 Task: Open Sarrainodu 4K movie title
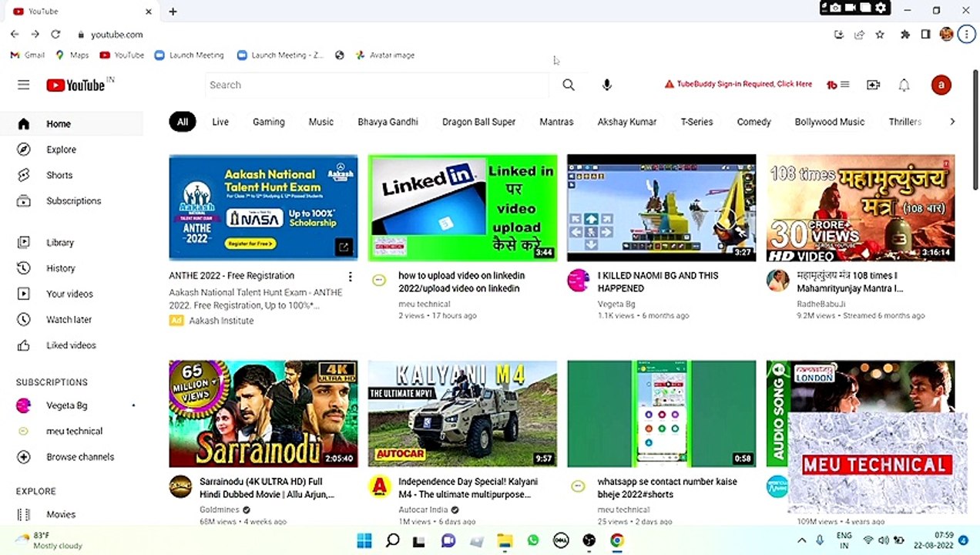267,488
